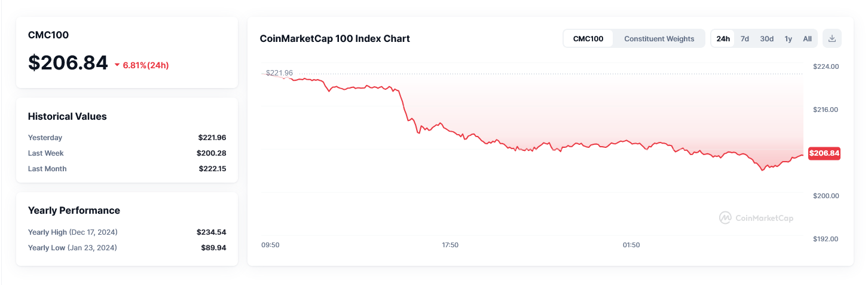Click the Yearly High Dec 17 row

click(127, 232)
